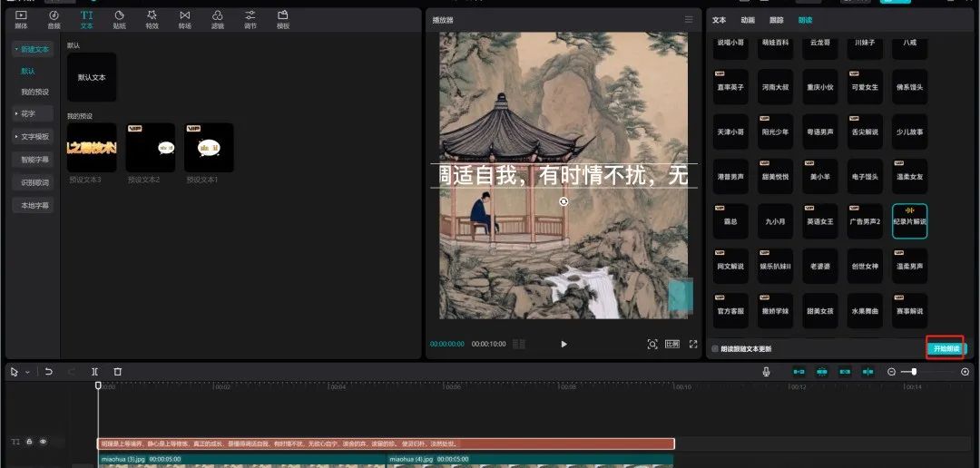Open 智能字幕 smart captions
The image size is (980, 468).
34,160
